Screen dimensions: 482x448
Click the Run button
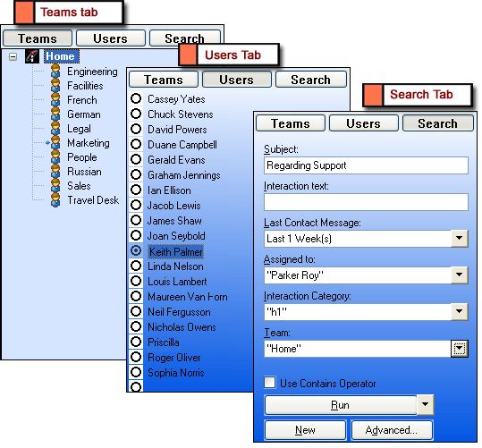341,405
